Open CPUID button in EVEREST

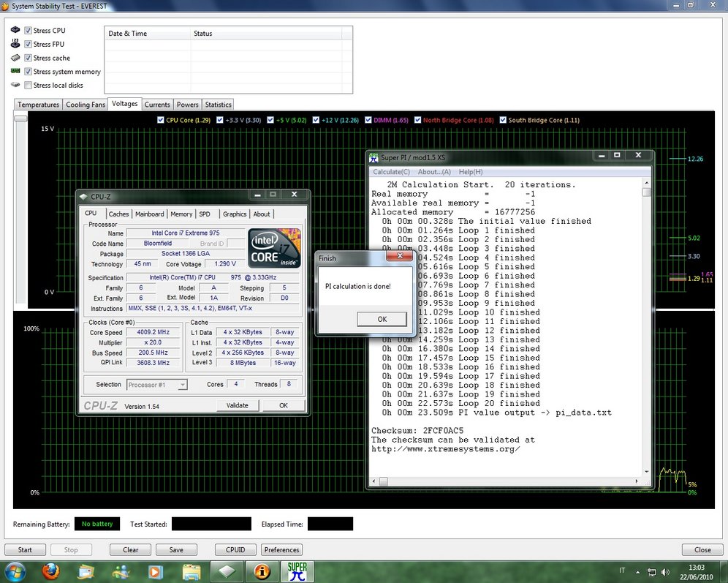click(x=235, y=549)
